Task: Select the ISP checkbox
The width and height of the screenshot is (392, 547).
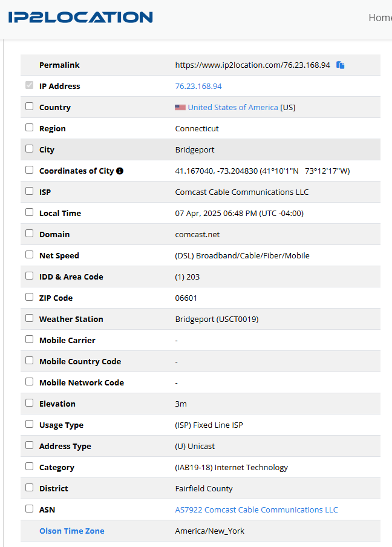Action: (29, 191)
